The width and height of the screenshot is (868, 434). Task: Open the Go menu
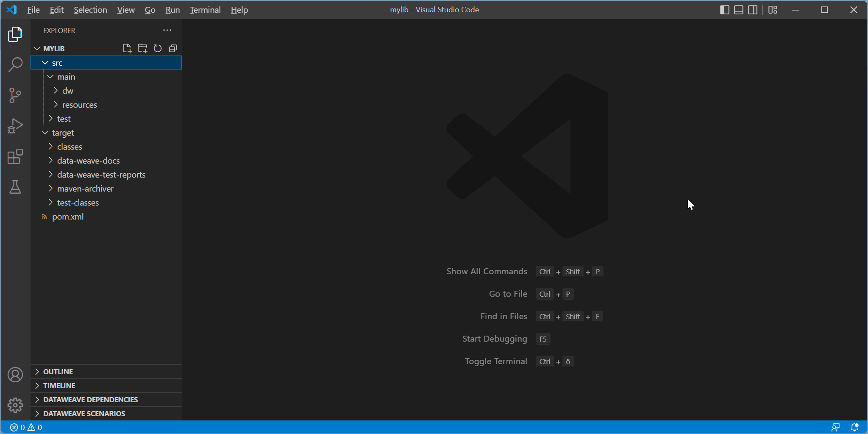150,10
